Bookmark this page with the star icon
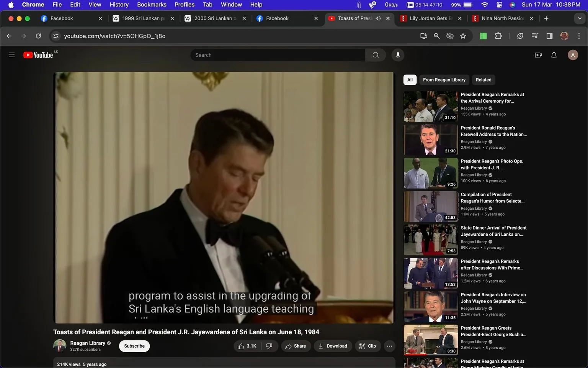This screenshot has width=588, height=368. coord(463,36)
